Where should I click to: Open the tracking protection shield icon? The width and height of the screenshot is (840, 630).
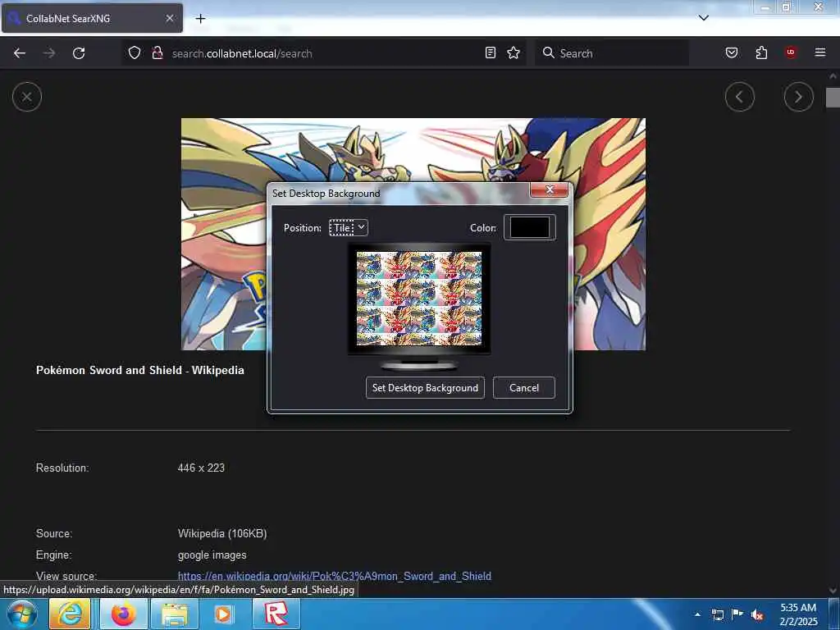135,53
